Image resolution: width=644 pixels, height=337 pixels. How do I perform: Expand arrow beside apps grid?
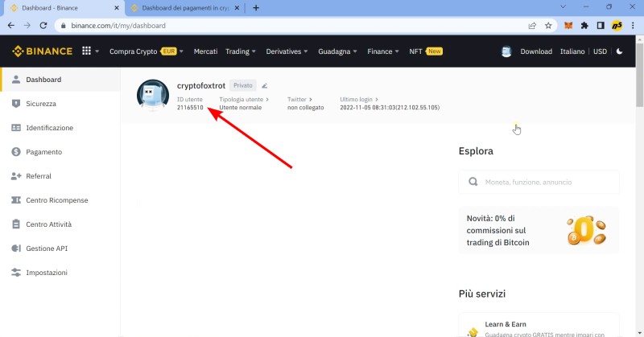pos(97,51)
